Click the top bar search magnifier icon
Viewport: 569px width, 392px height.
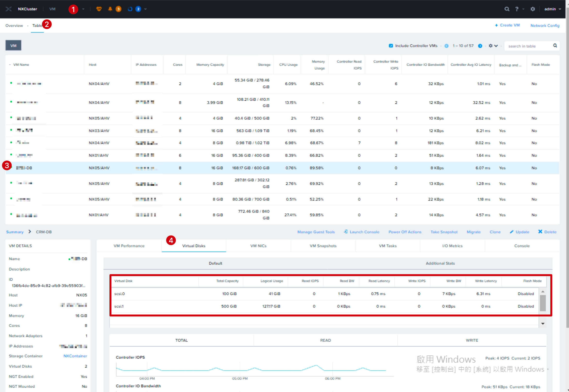tap(507, 9)
